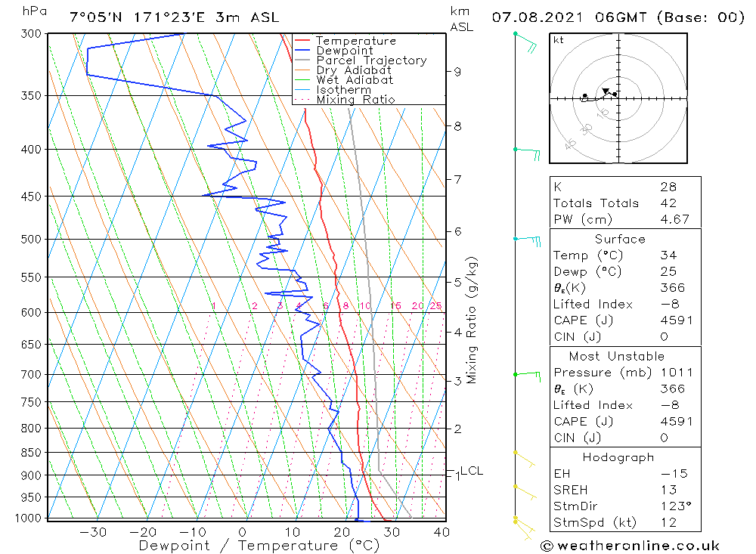Click the PW (cm) value 4.67
Image resolution: width=756 pixels, height=554 pixels.
(674, 219)
